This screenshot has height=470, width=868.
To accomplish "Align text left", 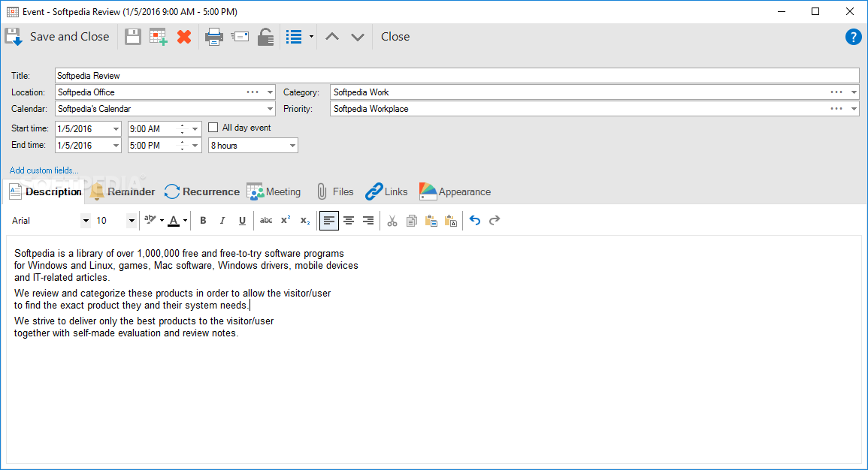I will point(329,221).
